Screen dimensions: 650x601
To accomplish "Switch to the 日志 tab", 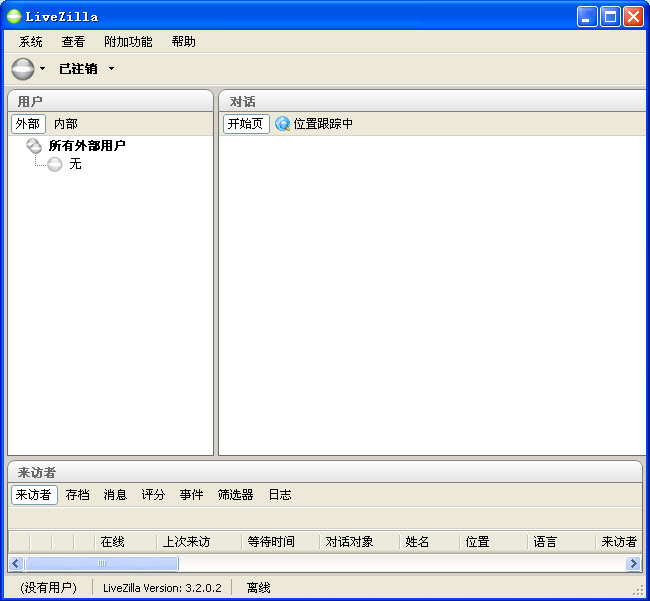I will click(x=280, y=494).
